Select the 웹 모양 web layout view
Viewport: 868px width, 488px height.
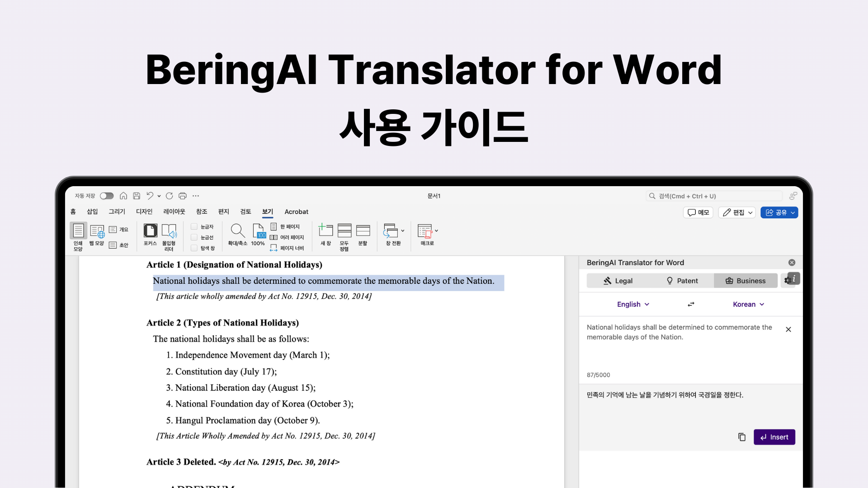tap(97, 235)
